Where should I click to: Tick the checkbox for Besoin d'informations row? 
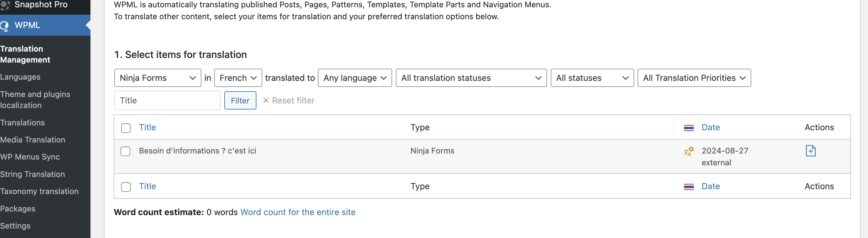point(125,151)
